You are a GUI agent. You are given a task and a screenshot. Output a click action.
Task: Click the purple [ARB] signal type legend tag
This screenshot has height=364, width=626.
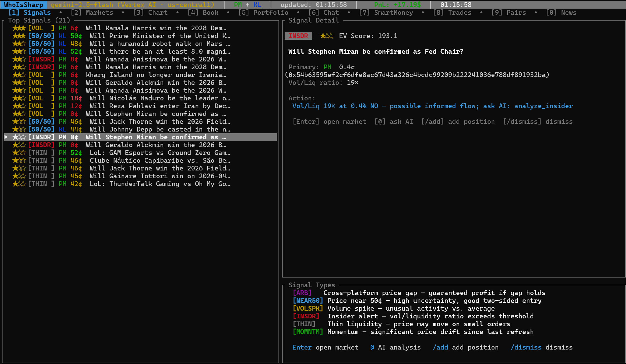point(302,293)
